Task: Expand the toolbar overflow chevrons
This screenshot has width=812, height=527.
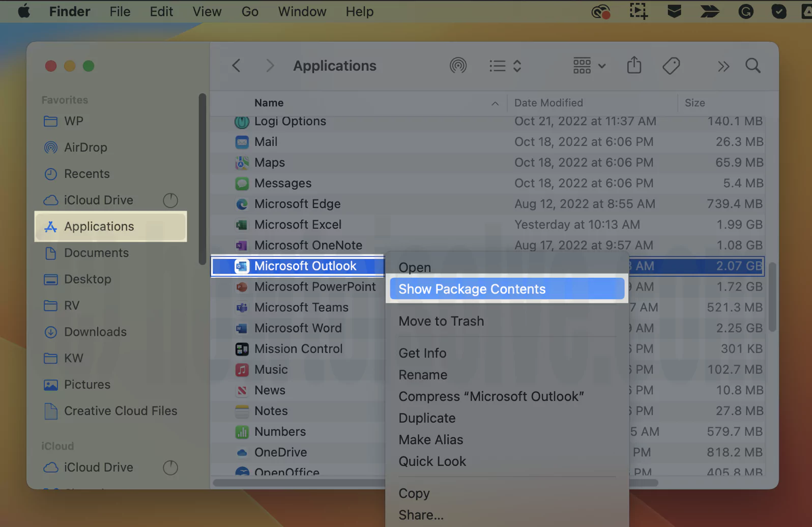Action: click(x=723, y=66)
